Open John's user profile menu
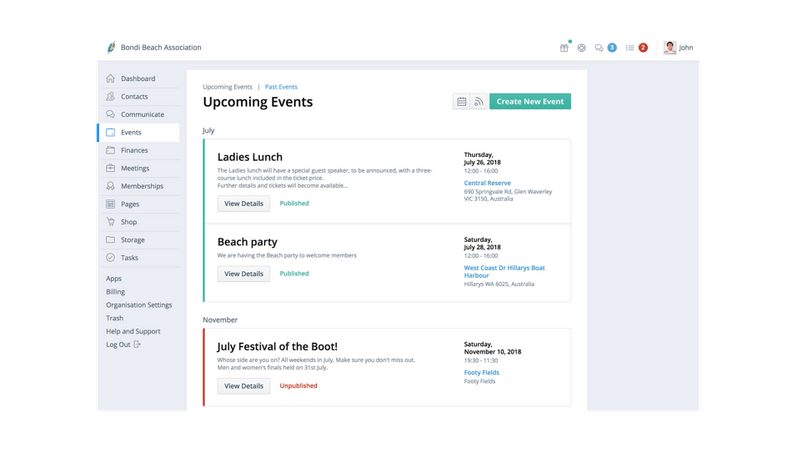The width and height of the screenshot is (800, 462). (677, 47)
